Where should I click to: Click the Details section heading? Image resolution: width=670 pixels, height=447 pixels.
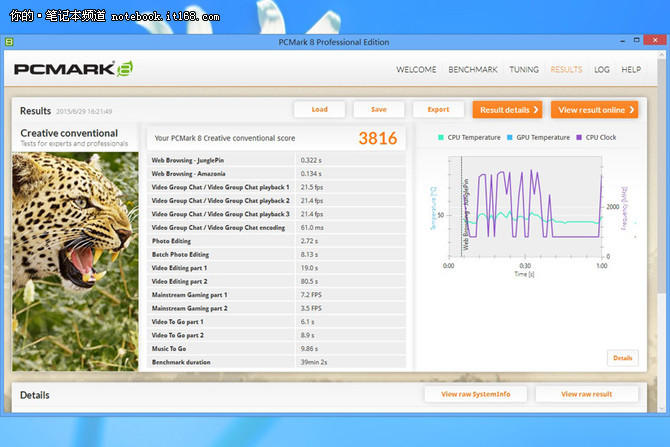click(x=35, y=395)
